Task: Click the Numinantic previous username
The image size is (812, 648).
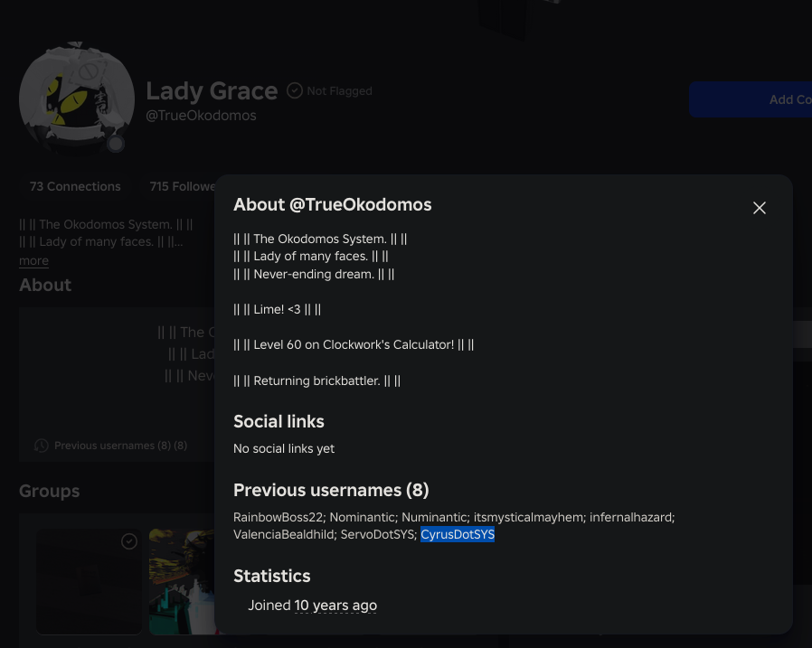Action: point(434,517)
